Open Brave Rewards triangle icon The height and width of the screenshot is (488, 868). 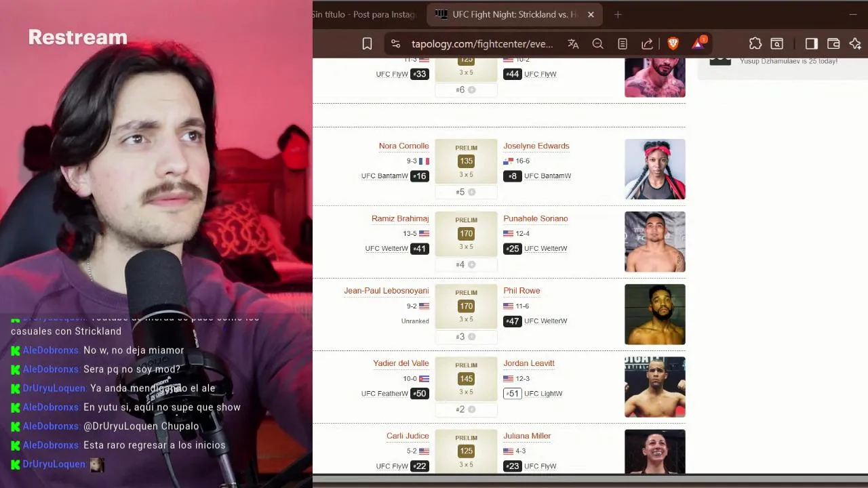[x=698, y=43]
